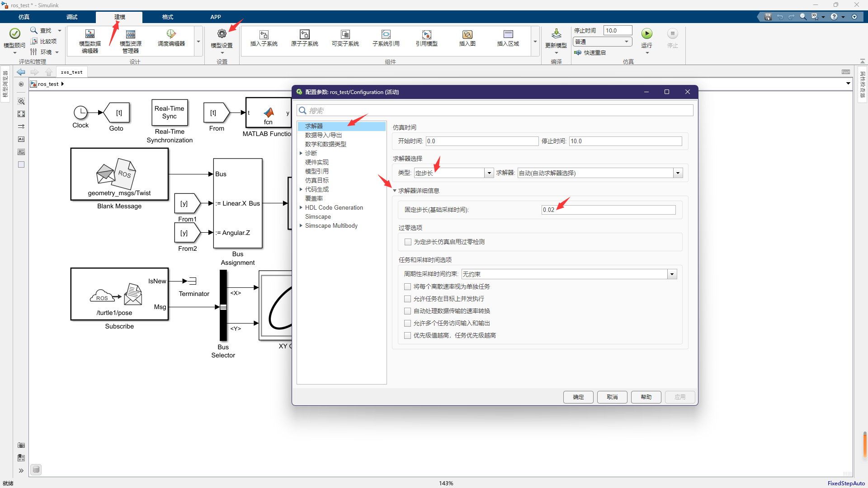Click the ribbon stop time 10.0 field
Viewport: 868px width, 488px height.
pos(618,30)
